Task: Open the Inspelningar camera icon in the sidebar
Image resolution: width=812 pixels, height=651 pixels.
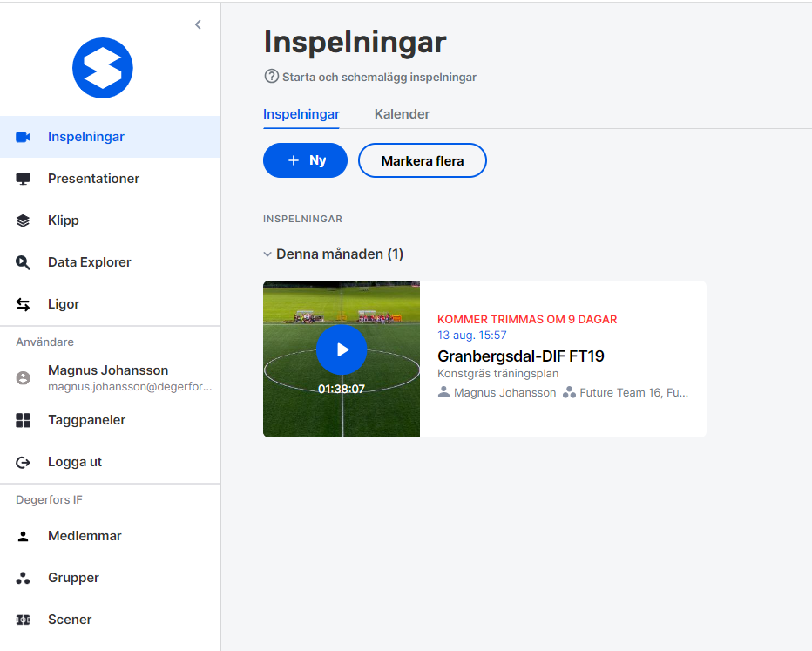Action: coord(23,137)
